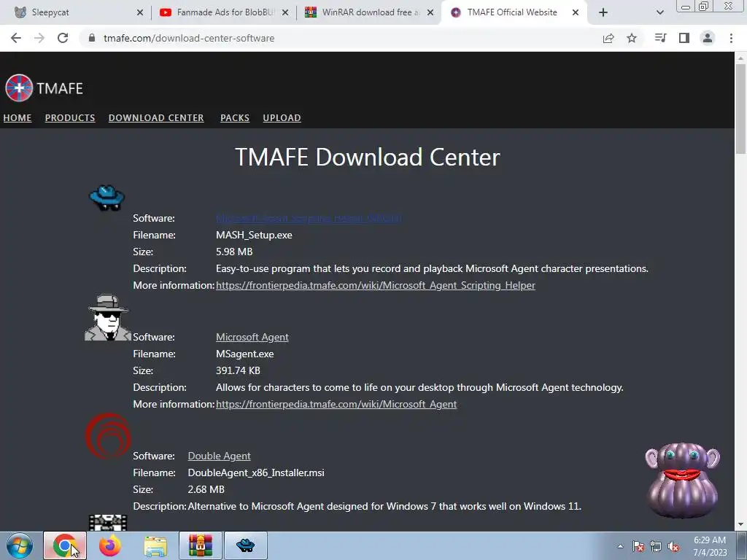This screenshot has width=747, height=560.
Task: Click the TMAFE Download Center heading
Action: (368, 157)
